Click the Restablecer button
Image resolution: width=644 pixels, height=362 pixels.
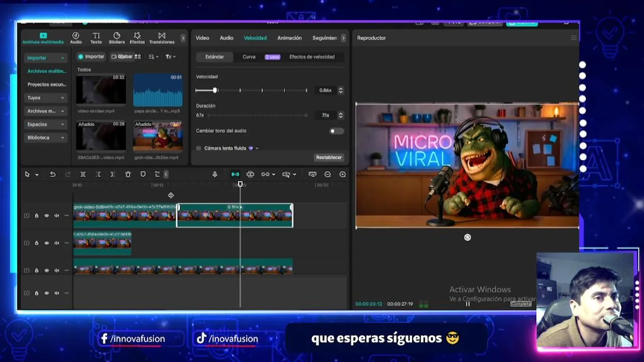[329, 157]
